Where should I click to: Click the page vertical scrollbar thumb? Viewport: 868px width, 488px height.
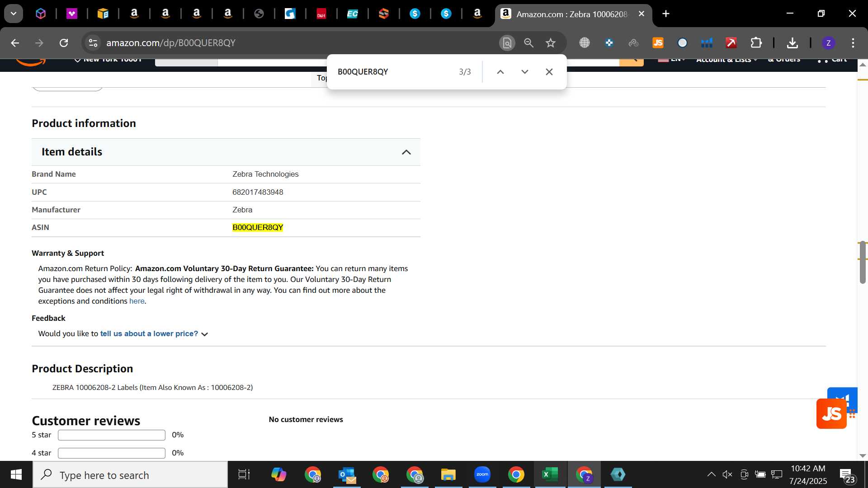(x=863, y=263)
